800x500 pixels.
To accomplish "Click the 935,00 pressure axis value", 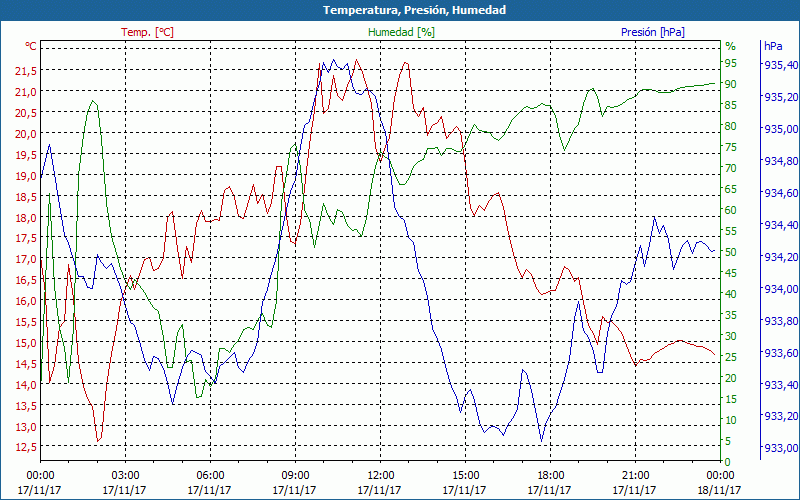I will click(780, 129).
